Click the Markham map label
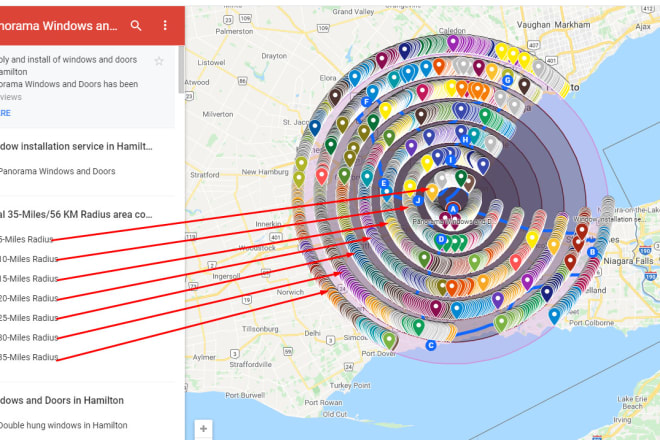This screenshot has height=440, width=660. pyautogui.click(x=572, y=25)
